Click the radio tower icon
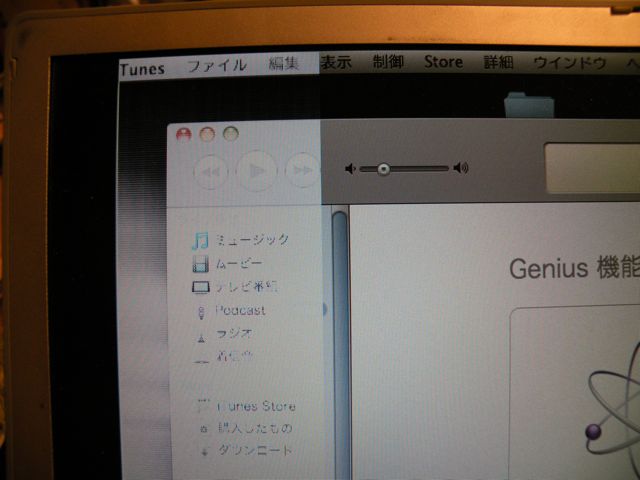640x480 pixels. [x=201, y=337]
